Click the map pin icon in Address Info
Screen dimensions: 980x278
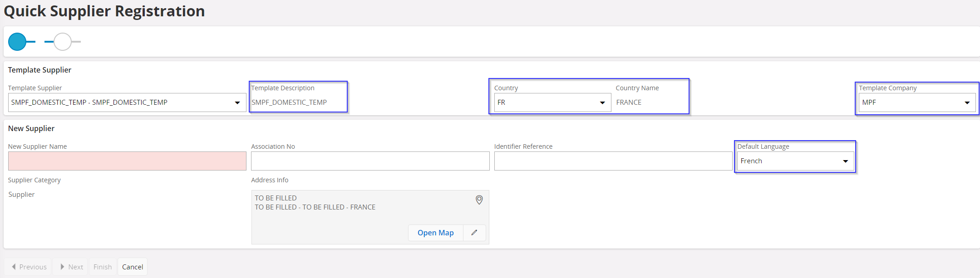(x=479, y=200)
